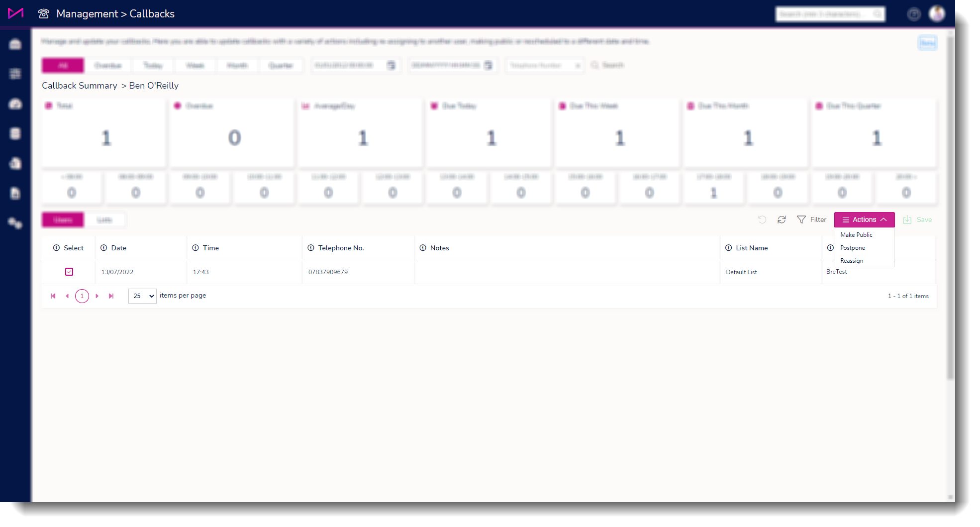The image size is (980, 527).
Task: Click Search button beside telephone number field
Action: [x=607, y=65]
